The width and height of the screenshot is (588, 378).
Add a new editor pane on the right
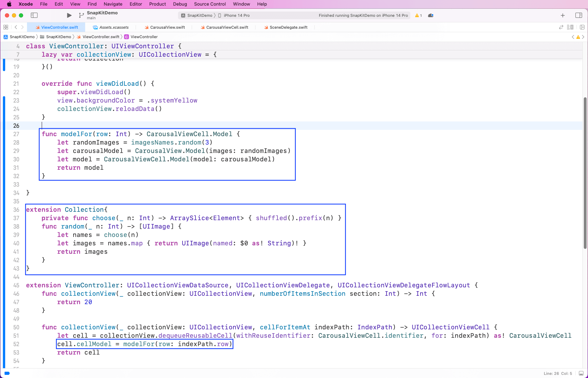(582, 27)
